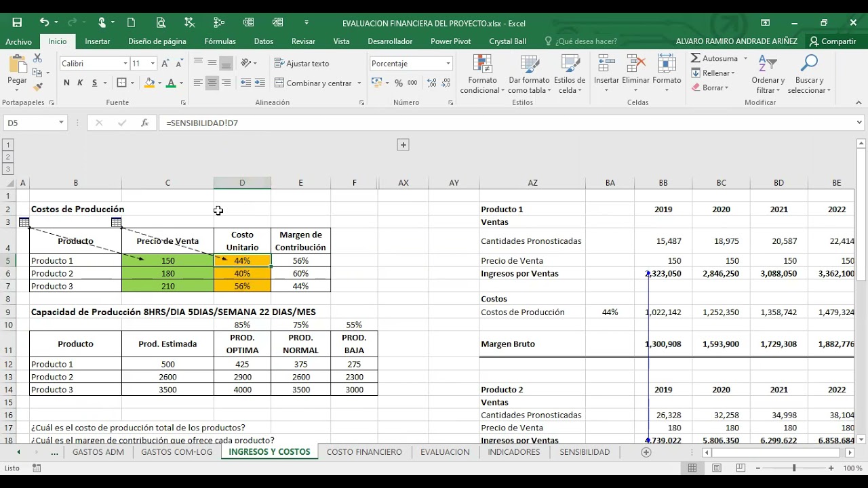Click the Buscar y seleccionar magnifier icon
The width and height of the screenshot is (868, 488).
pyautogui.click(x=809, y=75)
